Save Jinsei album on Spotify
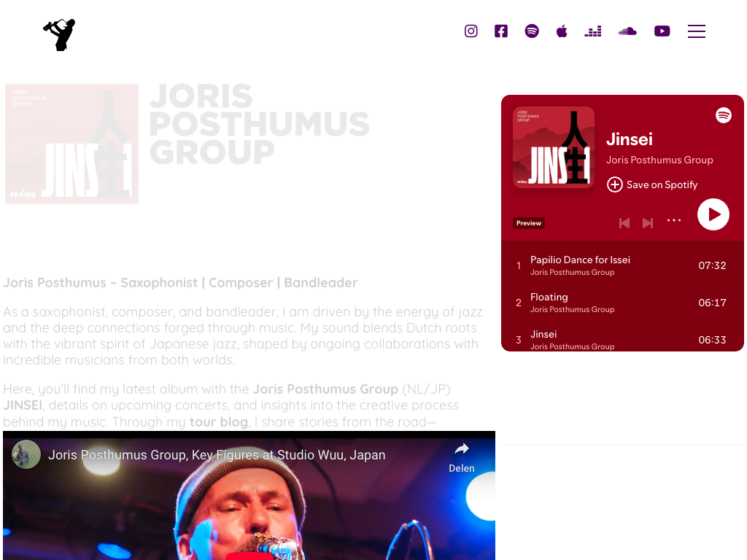This screenshot has height=560, width=747. click(x=651, y=184)
